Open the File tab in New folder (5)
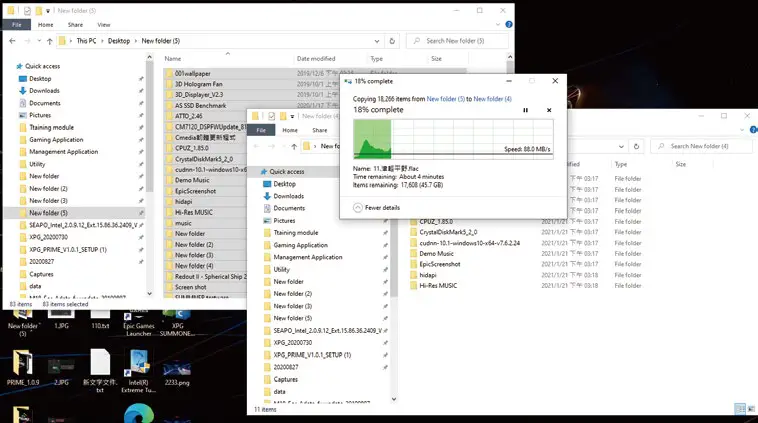The image size is (758, 423). tap(17, 24)
